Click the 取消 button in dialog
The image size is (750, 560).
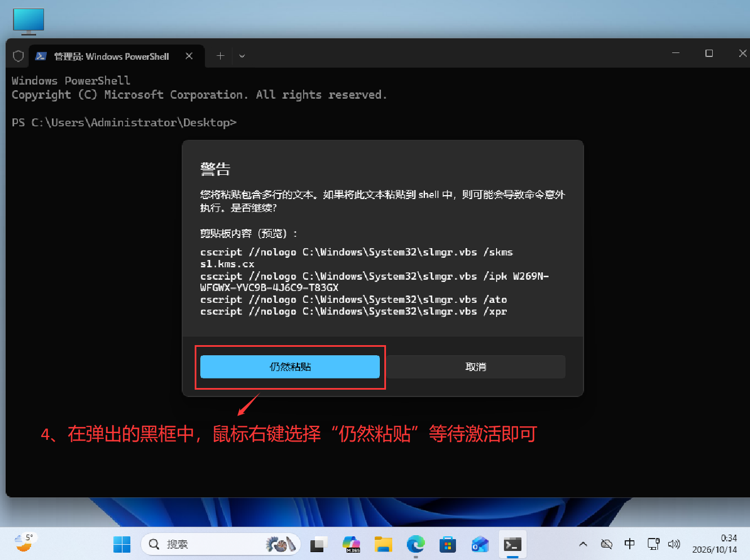pyautogui.click(x=476, y=367)
